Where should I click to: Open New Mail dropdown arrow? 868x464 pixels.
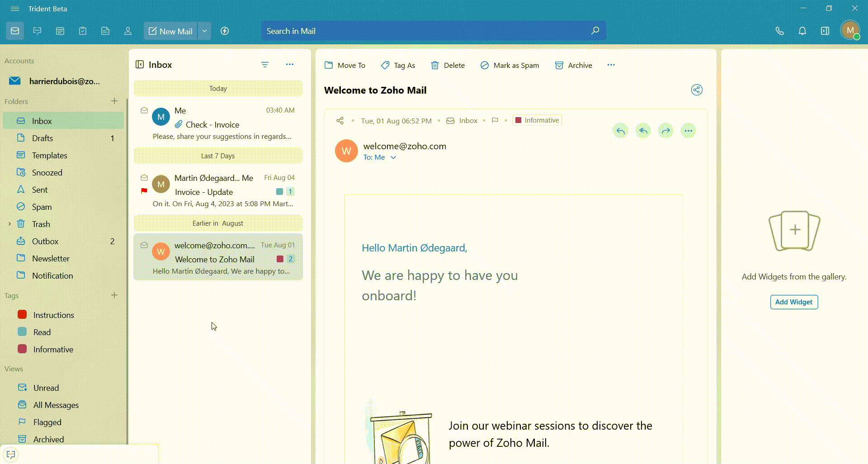204,31
